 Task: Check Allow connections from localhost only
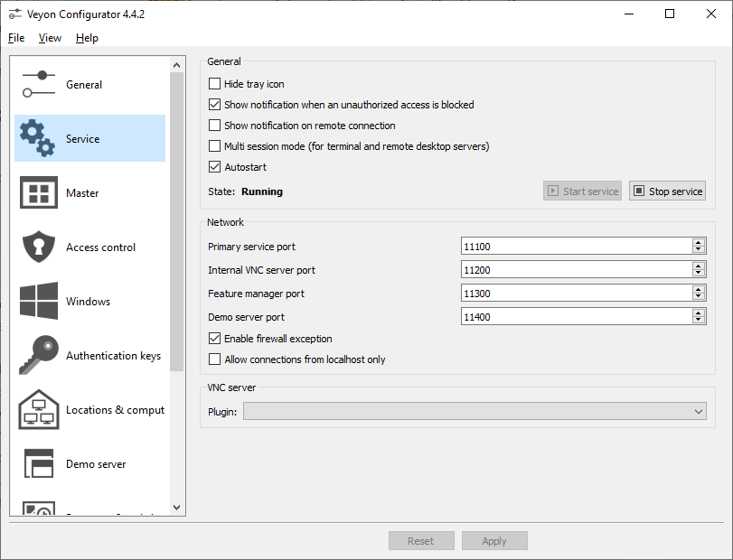point(214,359)
